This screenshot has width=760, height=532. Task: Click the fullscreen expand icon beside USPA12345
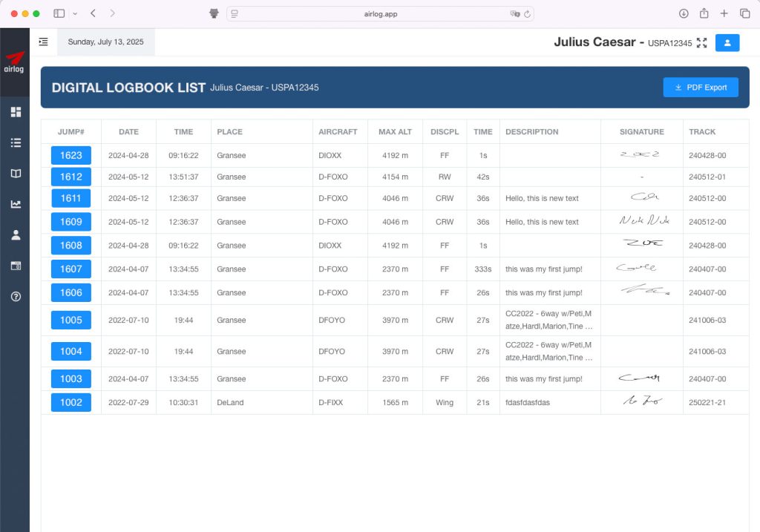click(x=701, y=43)
